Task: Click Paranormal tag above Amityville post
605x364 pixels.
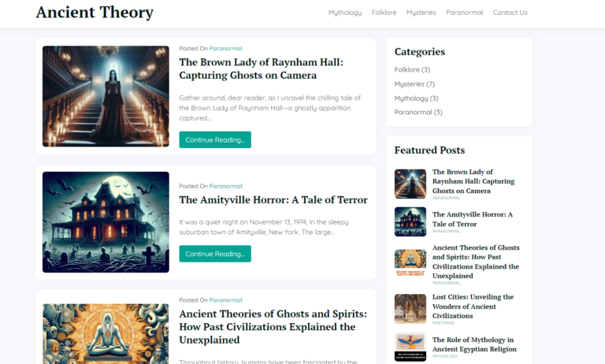Action: pos(226,186)
